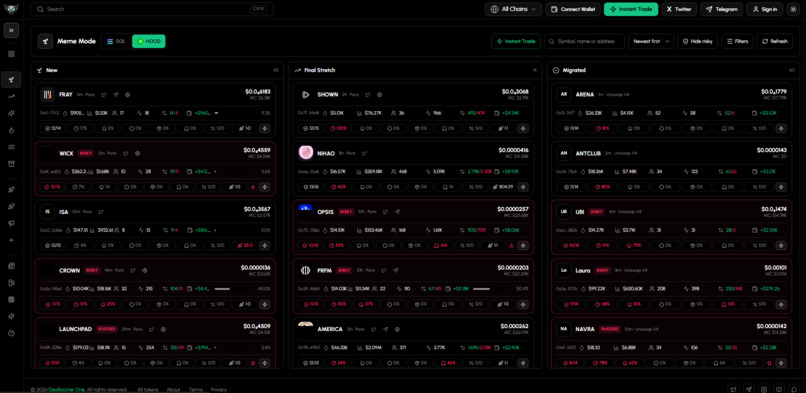This screenshot has width=806, height=393.
Task: Open the Twitter link in top bar
Action: (679, 9)
